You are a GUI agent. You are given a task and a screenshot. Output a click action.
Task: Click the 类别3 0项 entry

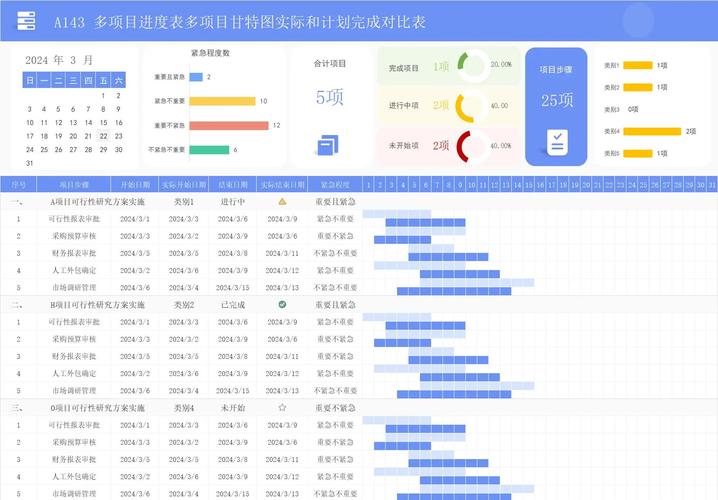click(621, 109)
